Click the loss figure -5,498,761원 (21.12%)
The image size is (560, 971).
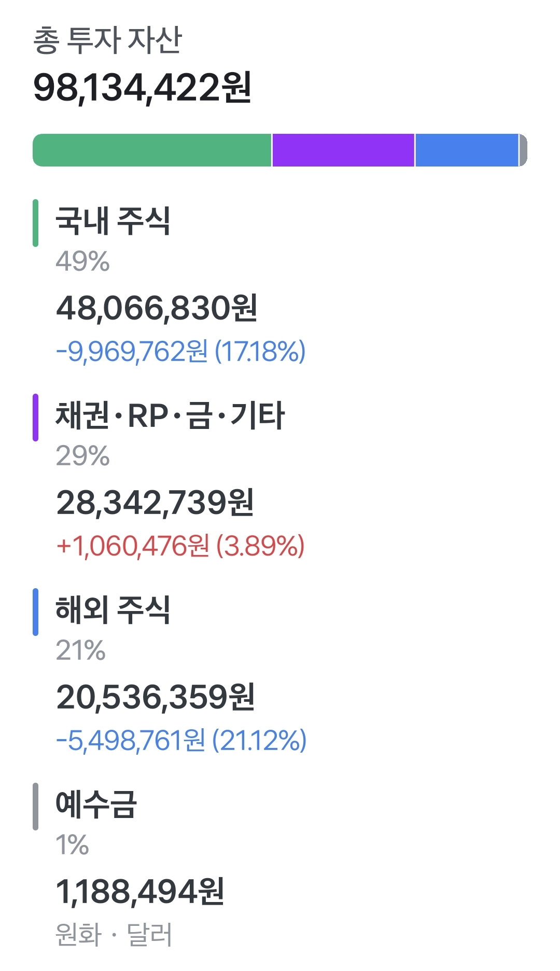click(x=181, y=741)
